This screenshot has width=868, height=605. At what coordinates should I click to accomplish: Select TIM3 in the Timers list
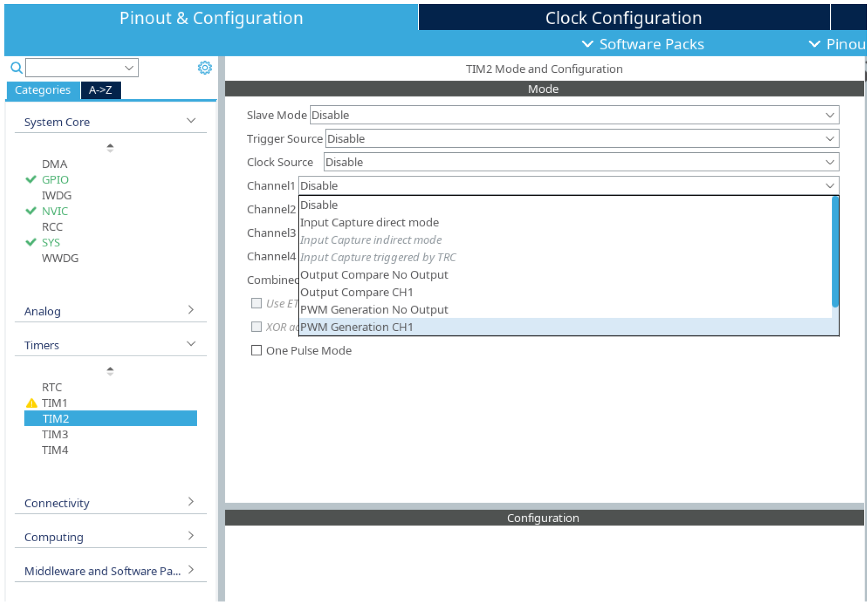(x=55, y=435)
